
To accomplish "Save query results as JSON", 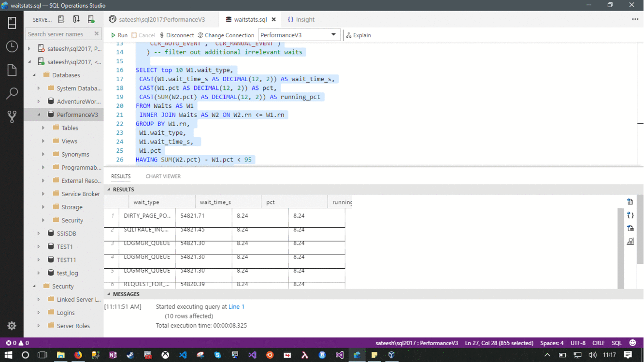I will [x=630, y=215].
